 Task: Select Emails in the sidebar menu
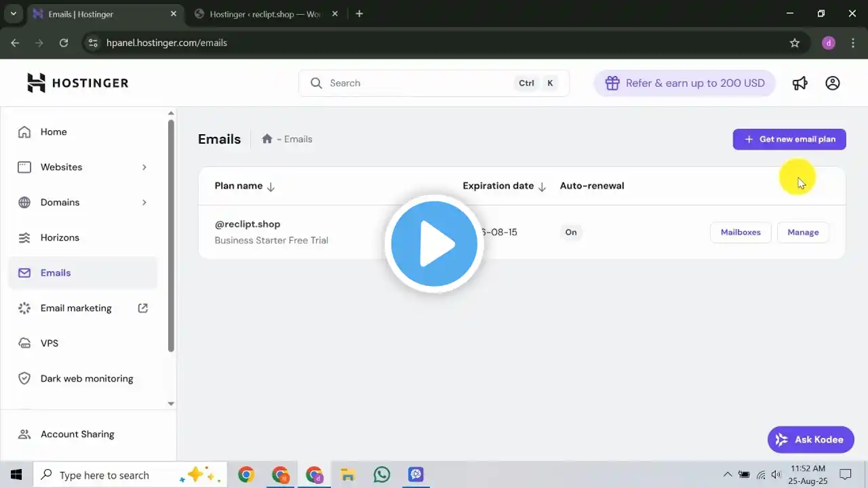pyautogui.click(x=83, y=273)
